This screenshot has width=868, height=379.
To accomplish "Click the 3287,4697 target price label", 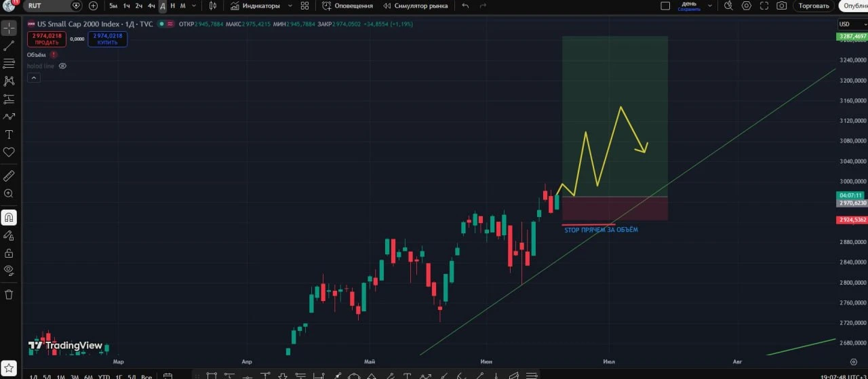I will pos(852,36).
